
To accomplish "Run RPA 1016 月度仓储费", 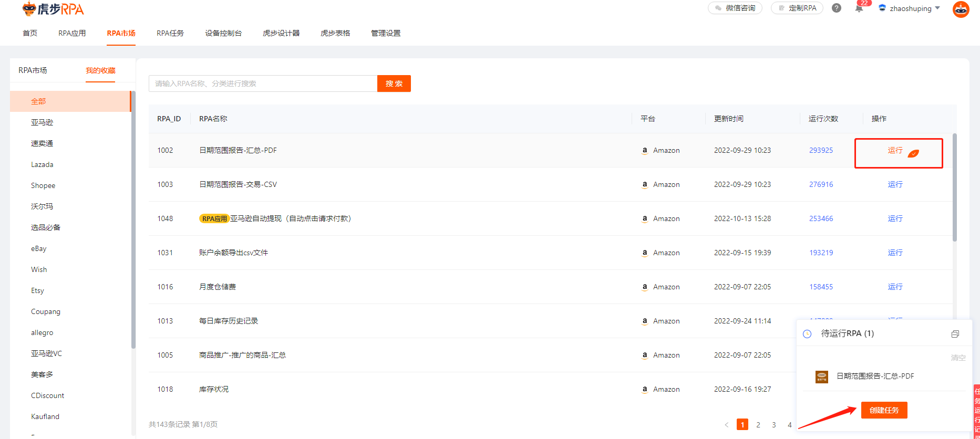I will pos(895,287).
